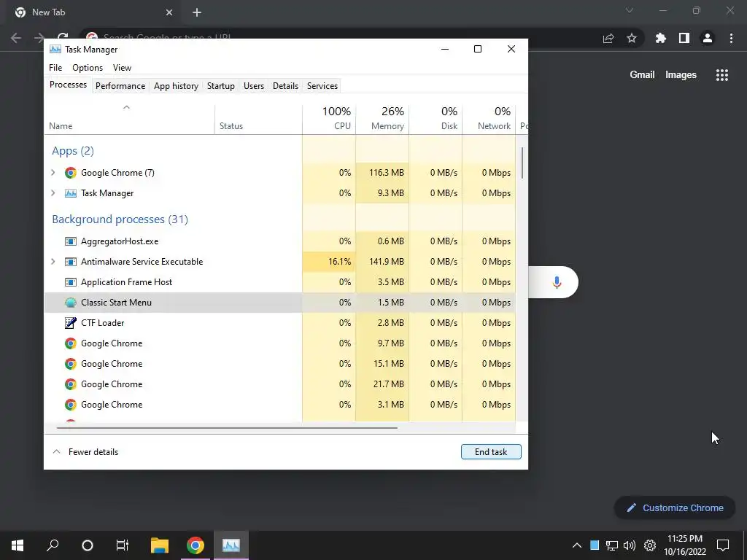
Task: Open the File menu
Action: 55,68
